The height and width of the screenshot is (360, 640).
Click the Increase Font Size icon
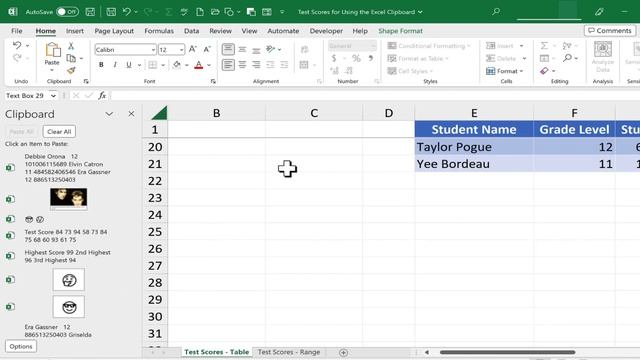click(x=193, y=49)
